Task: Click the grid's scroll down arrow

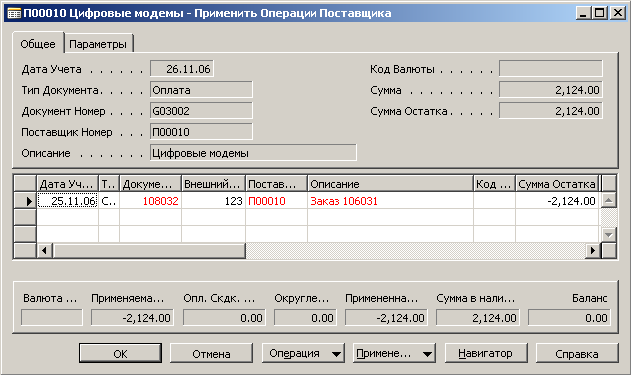Action: coord(608,234)
